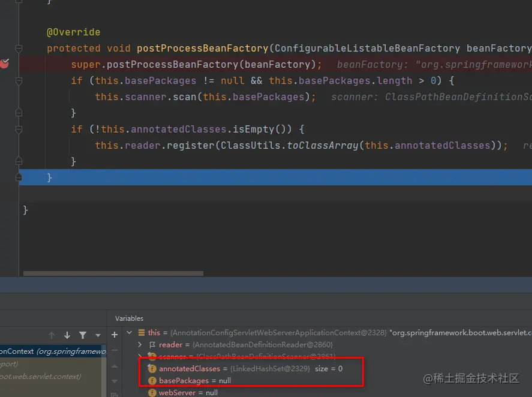Click the disabled previous frame up arrow

pyautogui.click(x=52, y=335)
